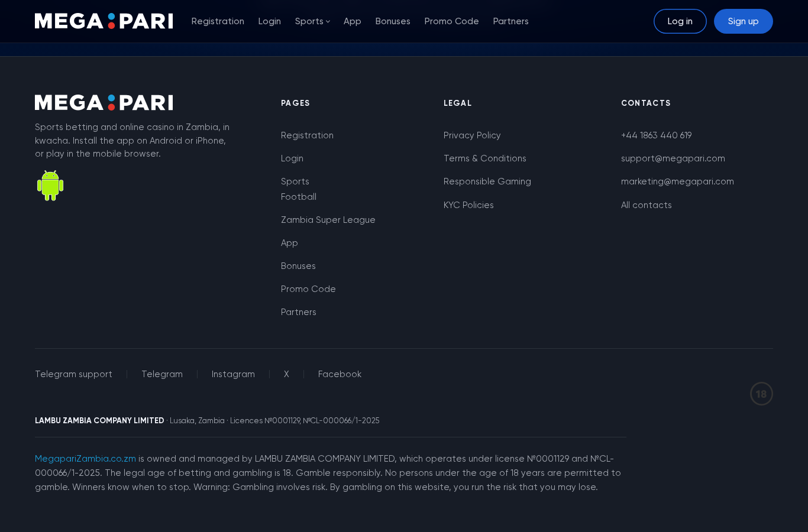Open the Privacy Policy link

(x=472, y=135)
